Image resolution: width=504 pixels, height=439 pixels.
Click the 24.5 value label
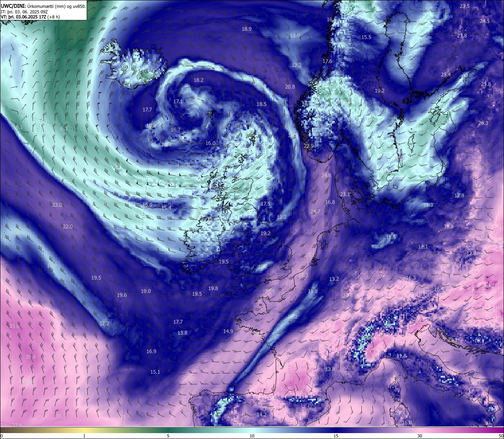pos(485,21)
